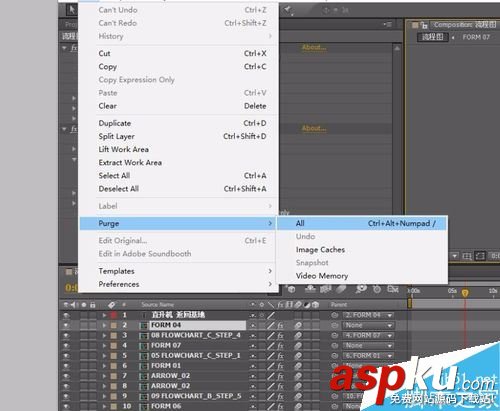Click the Source Name column header
500x411 pixels.
(157, 305)
